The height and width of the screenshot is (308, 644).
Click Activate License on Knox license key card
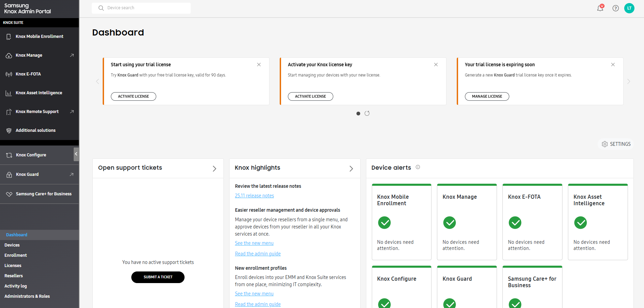(310, 96)
